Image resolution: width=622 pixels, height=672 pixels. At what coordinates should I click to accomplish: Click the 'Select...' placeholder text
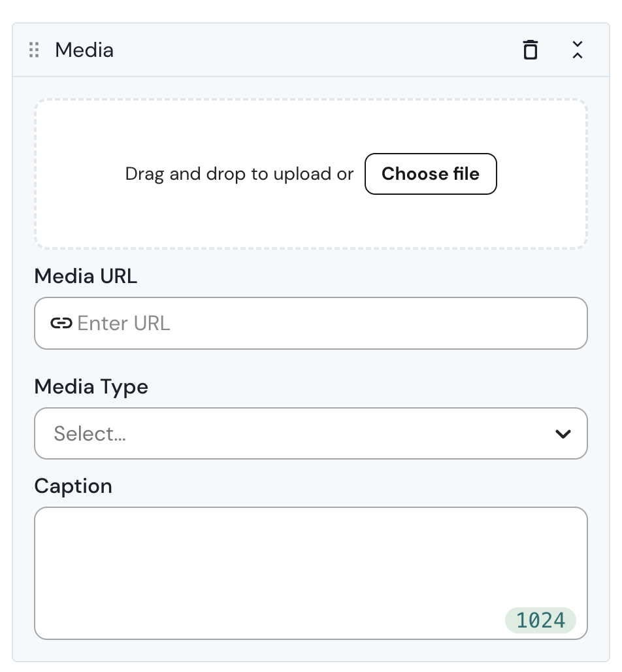click(x=90, y=433)
